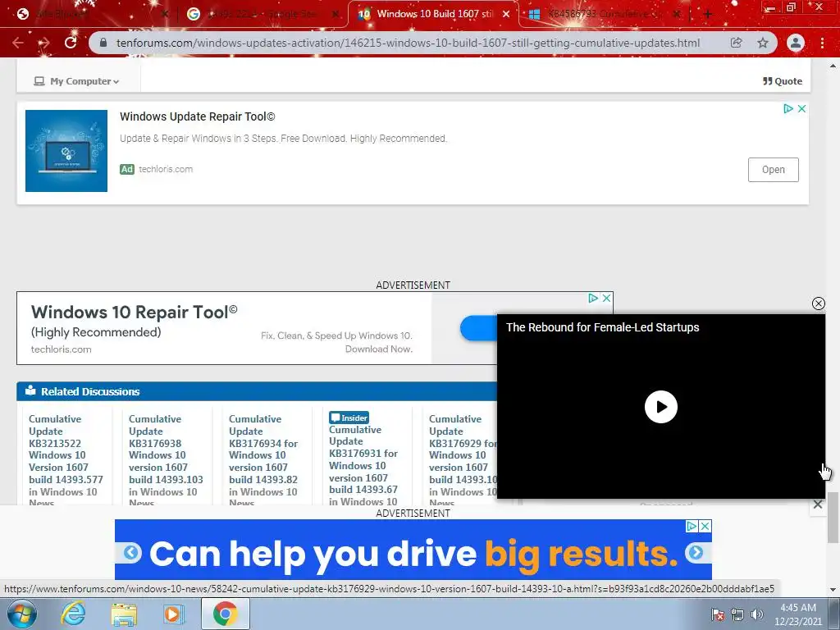840x630 pixels.
Task: Click Windows Update Repair Tool thumbnail image
Action: (x=66, y=151)
